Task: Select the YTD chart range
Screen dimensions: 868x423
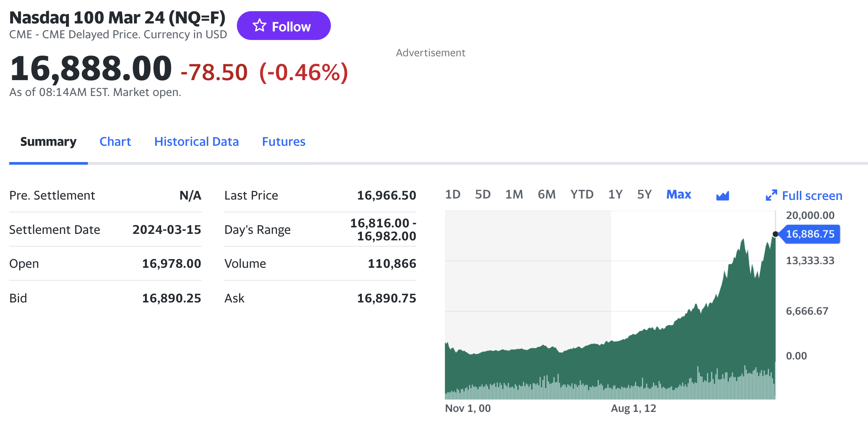Action: tap(582, 195)
